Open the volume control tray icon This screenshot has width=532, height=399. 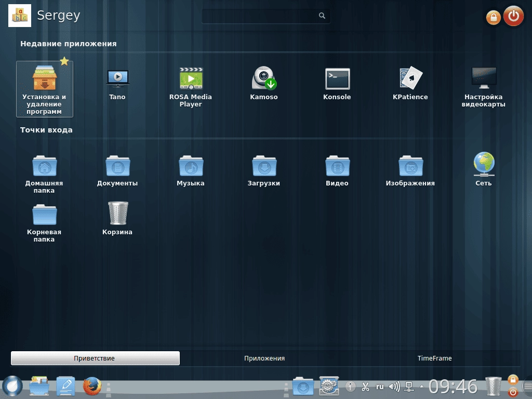(394, 387)
